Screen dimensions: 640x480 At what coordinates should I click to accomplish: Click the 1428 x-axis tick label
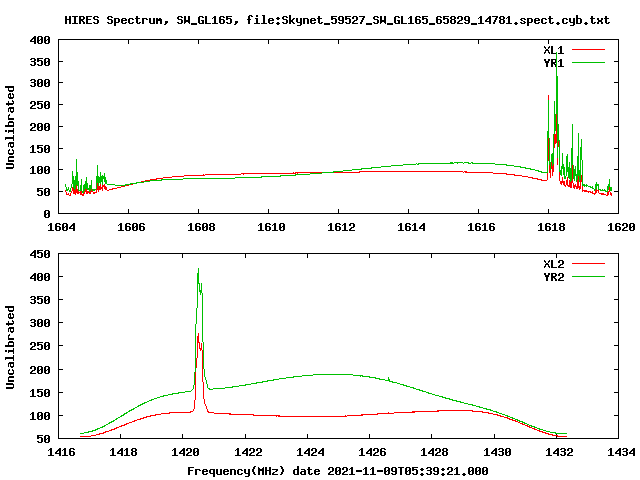(x=434, y=452)
